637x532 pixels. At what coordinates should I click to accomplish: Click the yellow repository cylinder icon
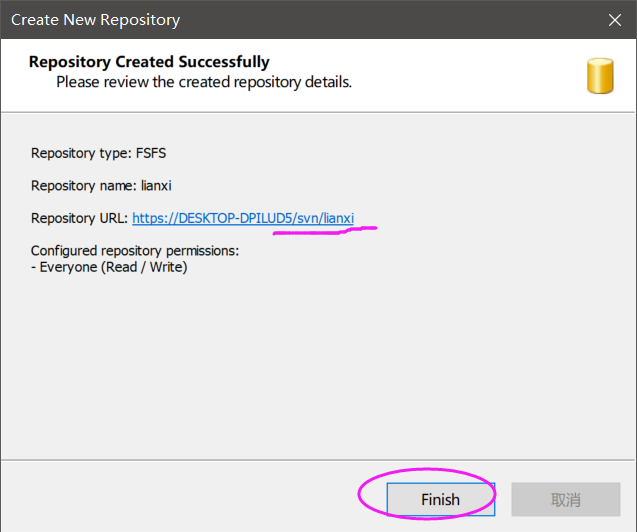click(x=600, y=76)
